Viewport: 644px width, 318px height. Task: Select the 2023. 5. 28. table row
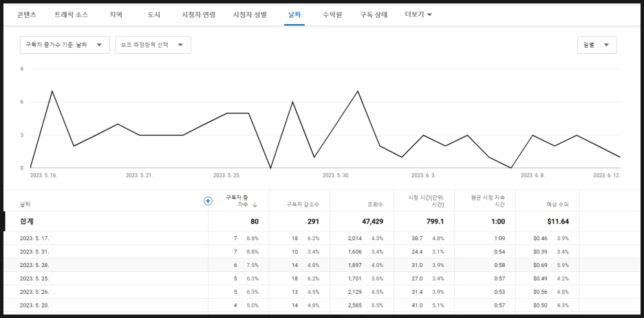pyautogui.click(x=322, y=265)
